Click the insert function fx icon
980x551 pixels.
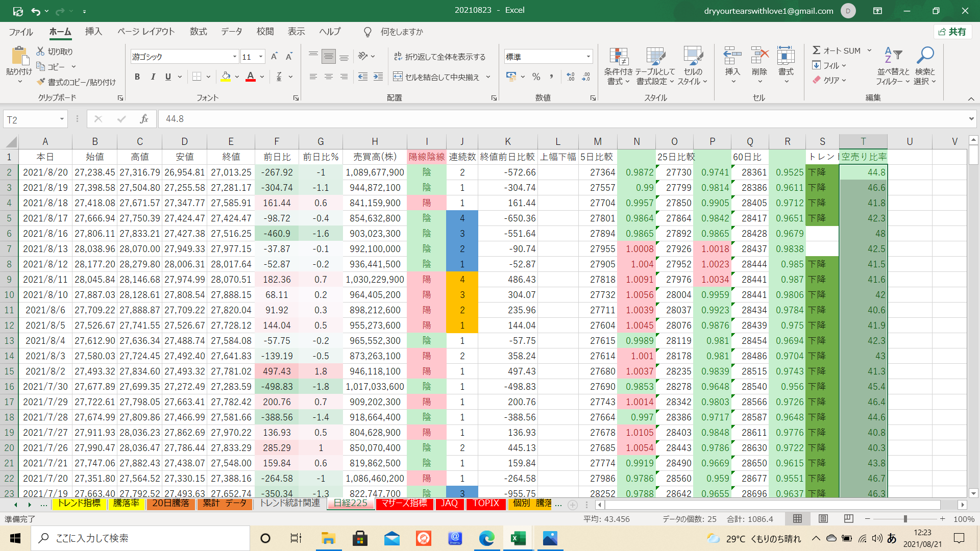click(x=144, y=119)
